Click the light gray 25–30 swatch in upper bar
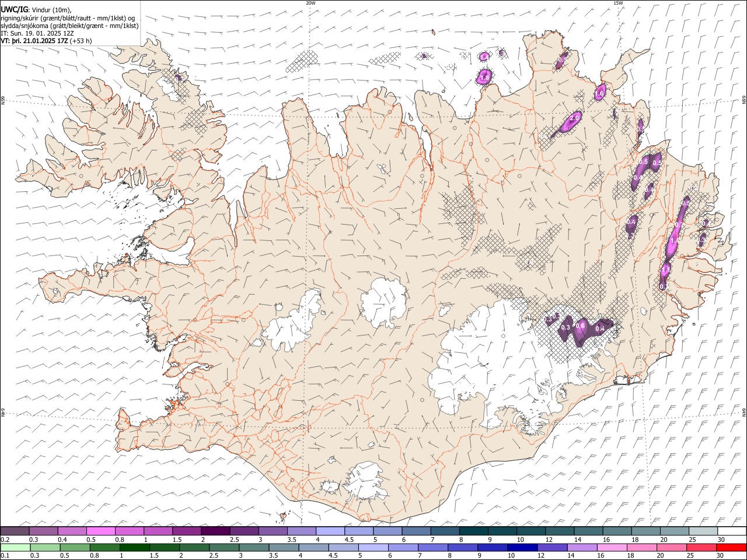Screen dimensions: 747x560 pos(703,531)
